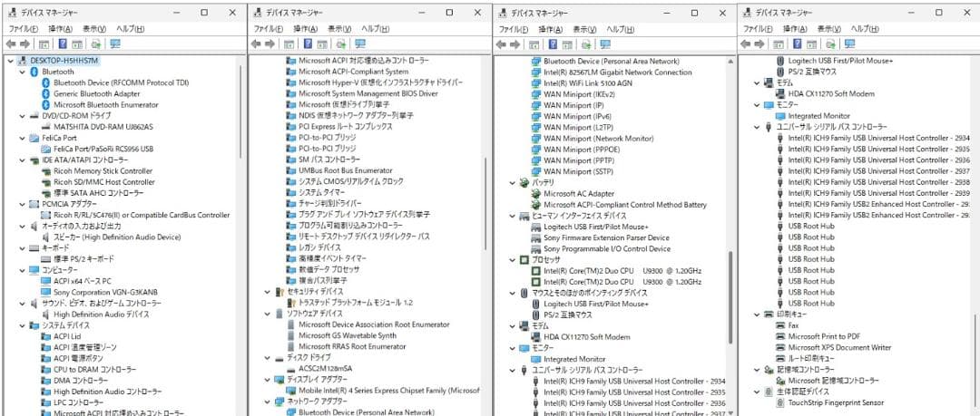The height and width of the screenshot is (416, 980).
Task: Collapse the バッテリ category
Action: pos(513,182)
